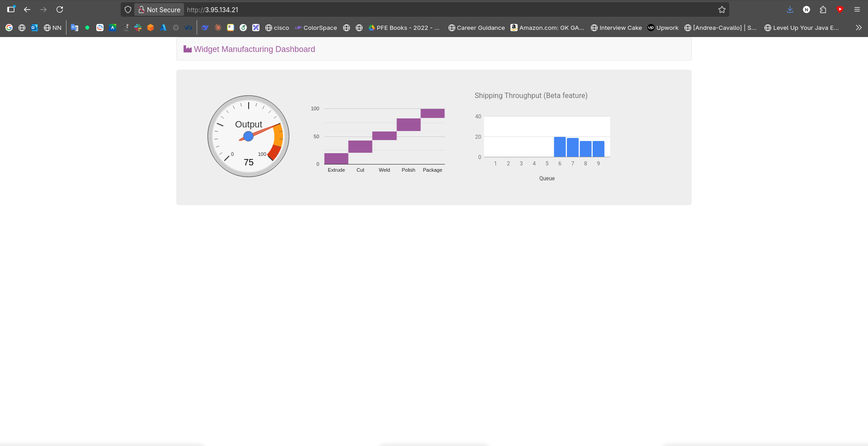The image size is (868, 446).
Task: Click the downloads icon in the toolbar
Action: 790,9
